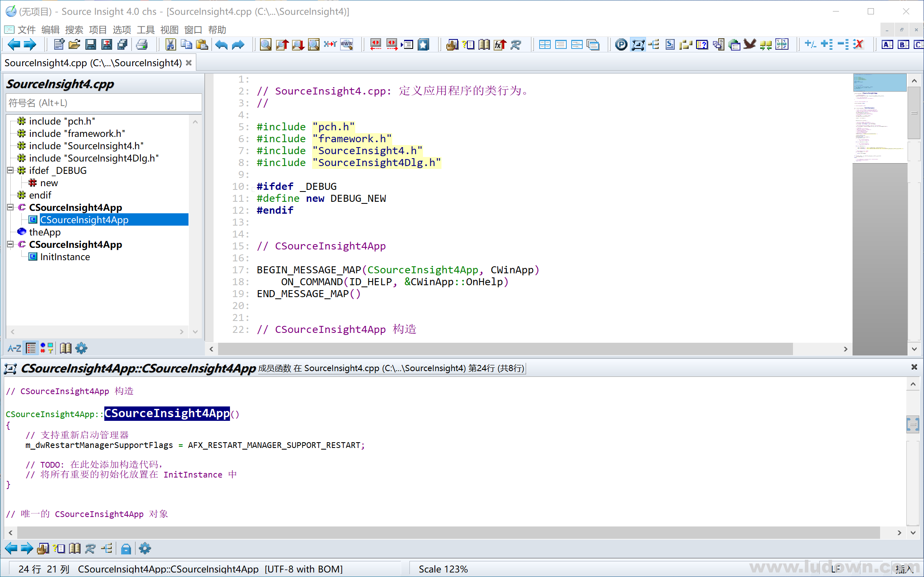Click the editor overview minimap
Viewport: 924px width, 577px height.
pyautogui.click(x=880, y=119)
